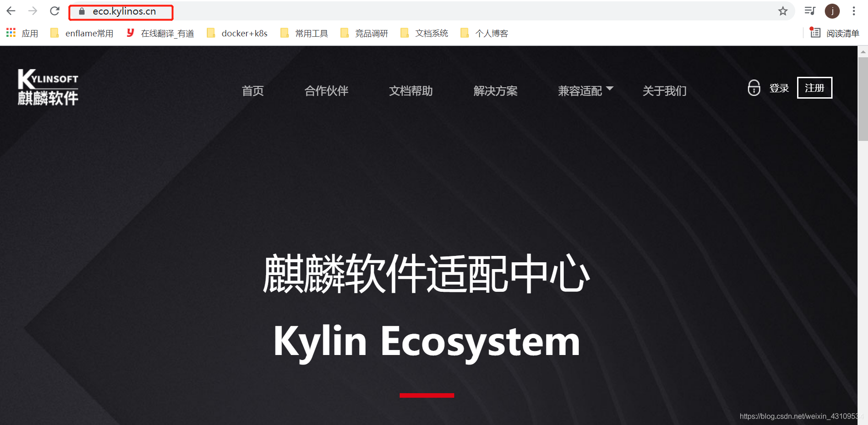This screenshot has height=425, width=868.
Task: Open Chrome's three-dot menu
Action: coord(855,11)
